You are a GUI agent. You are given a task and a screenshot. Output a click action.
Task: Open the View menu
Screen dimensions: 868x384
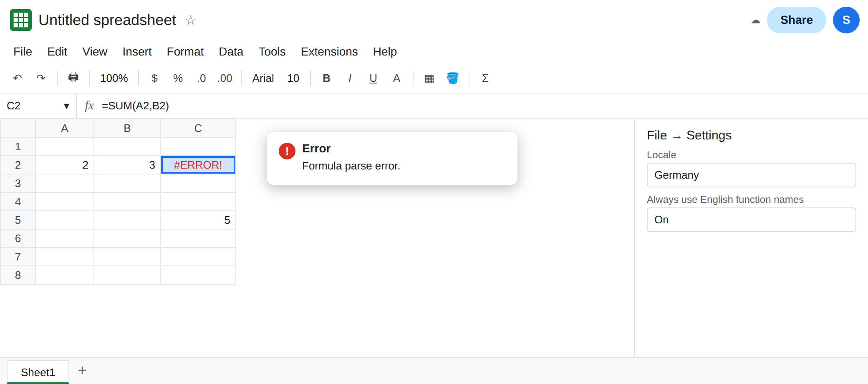(95, 51)
